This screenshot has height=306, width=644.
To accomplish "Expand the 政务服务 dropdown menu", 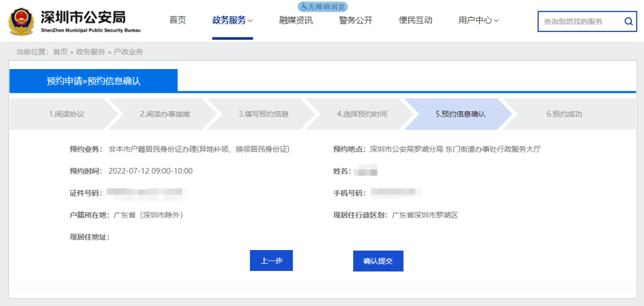I will (233, 20).
